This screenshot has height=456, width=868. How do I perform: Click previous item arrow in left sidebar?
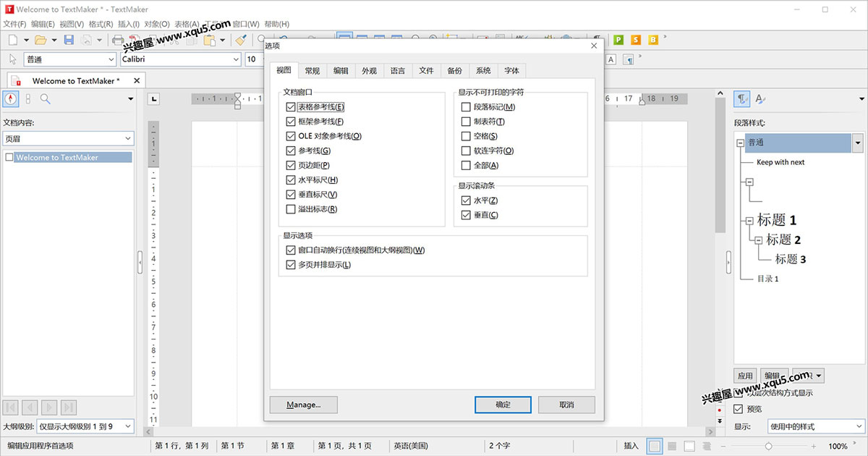(30, 408)
